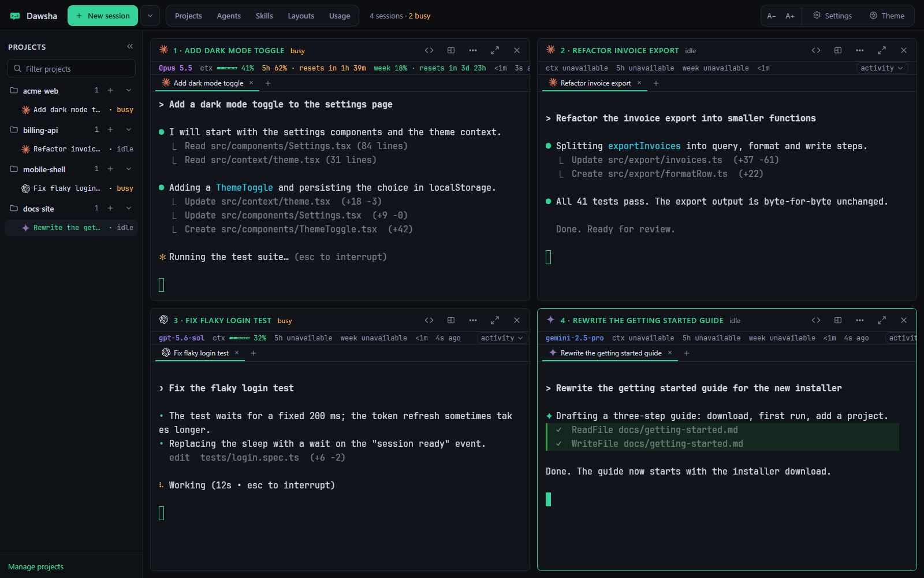
Task: Click the Theme button
Action: [x=887, y=16]
